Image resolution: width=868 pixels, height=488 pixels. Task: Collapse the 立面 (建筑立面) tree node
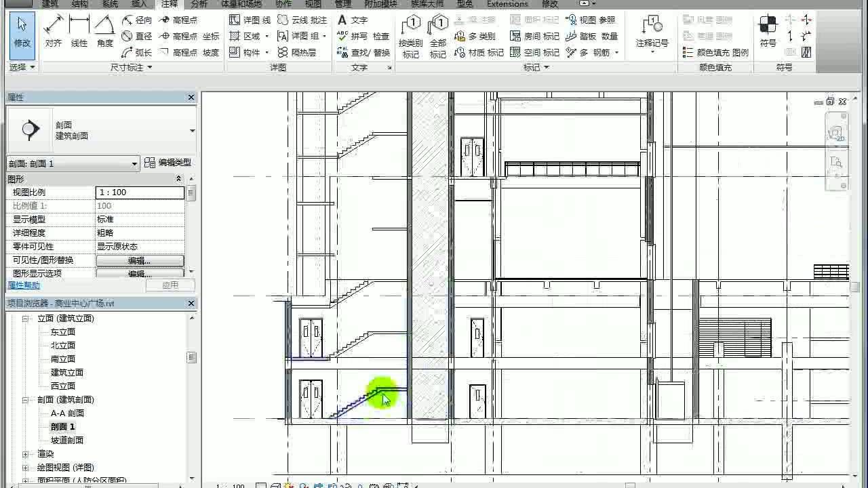tap(26, 319)
